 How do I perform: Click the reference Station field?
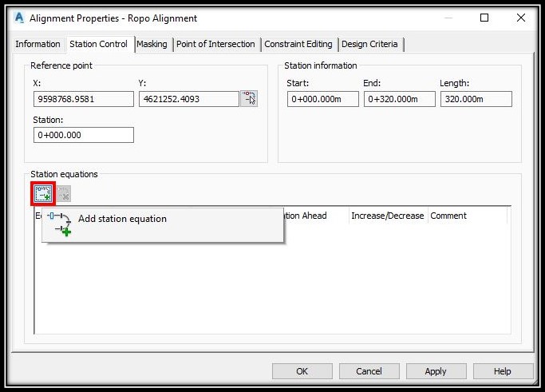84,135
